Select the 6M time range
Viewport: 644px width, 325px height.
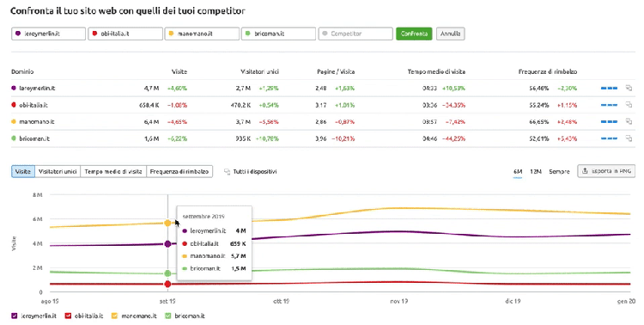click(518, 172)
